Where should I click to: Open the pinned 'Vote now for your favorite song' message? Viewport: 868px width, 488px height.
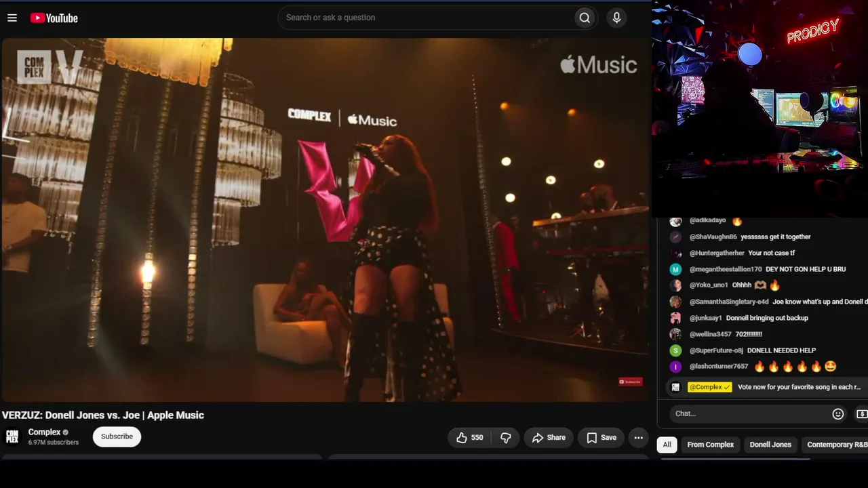click(799, 387)
